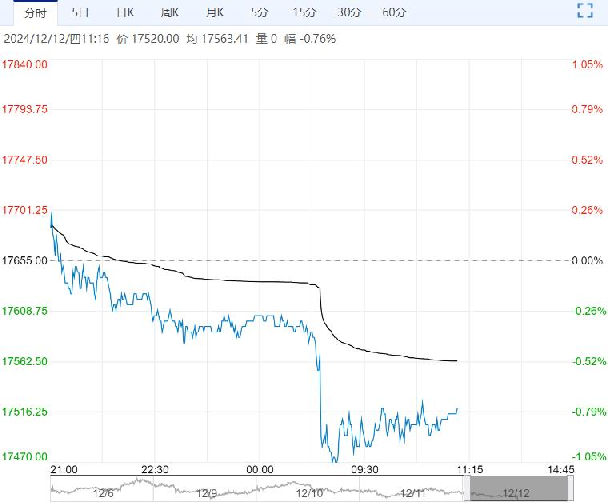608x503 pixels.
Task: Switch to the 5日 chart tab
Action: pos(80,12)
